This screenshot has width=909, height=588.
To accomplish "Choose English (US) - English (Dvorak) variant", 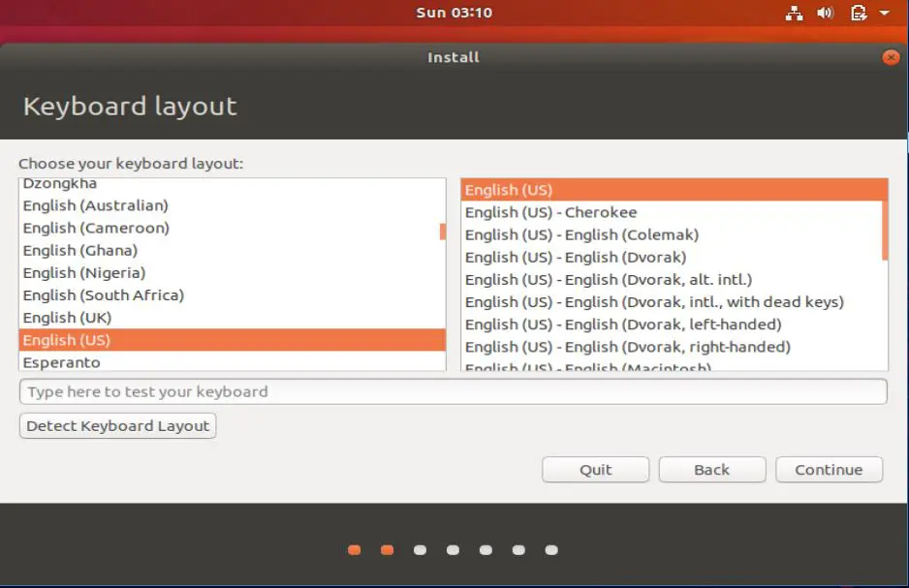I will [x=581, y=257].
